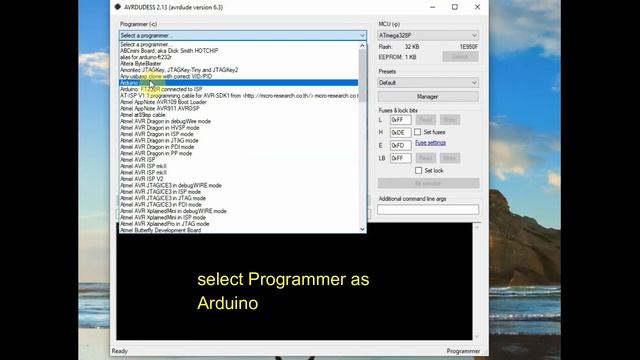Click the programmer list scroll-down arrow
Screen dimensions: 640x360
click(362, 229)
